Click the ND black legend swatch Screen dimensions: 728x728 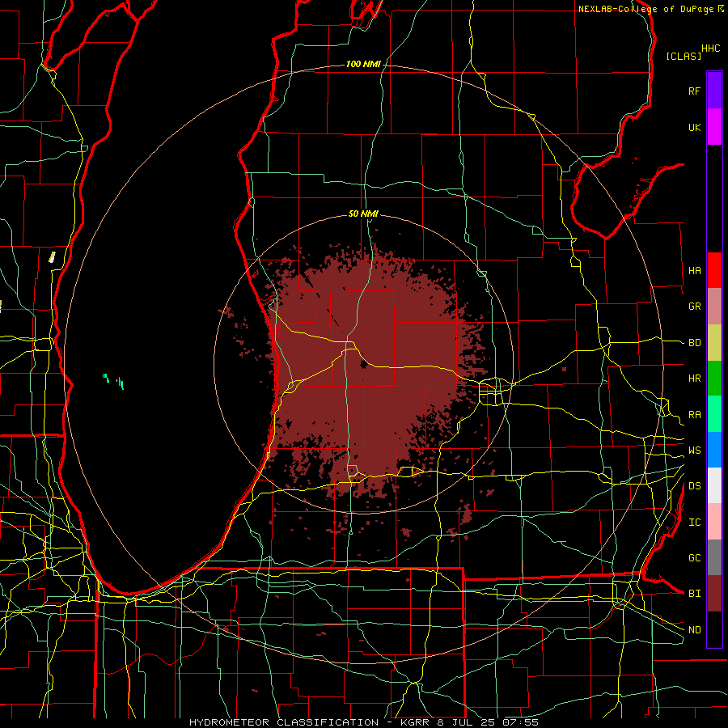point(714,629)
